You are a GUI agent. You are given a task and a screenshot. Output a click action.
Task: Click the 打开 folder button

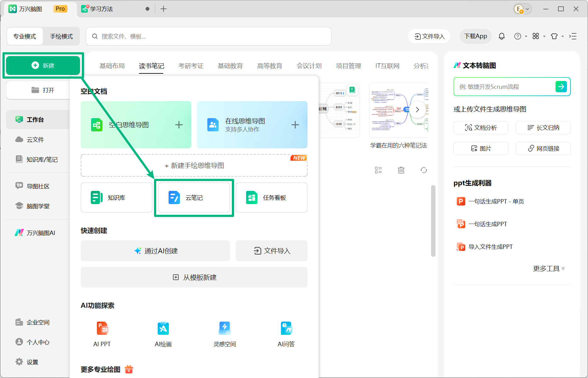pyautogui.click(x=43, y=90)
